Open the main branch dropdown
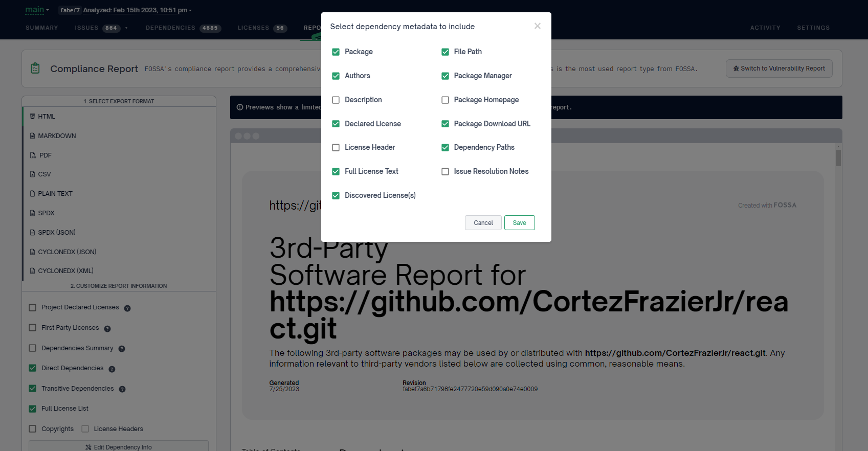The image size is (868, 451). pos(37,10)
